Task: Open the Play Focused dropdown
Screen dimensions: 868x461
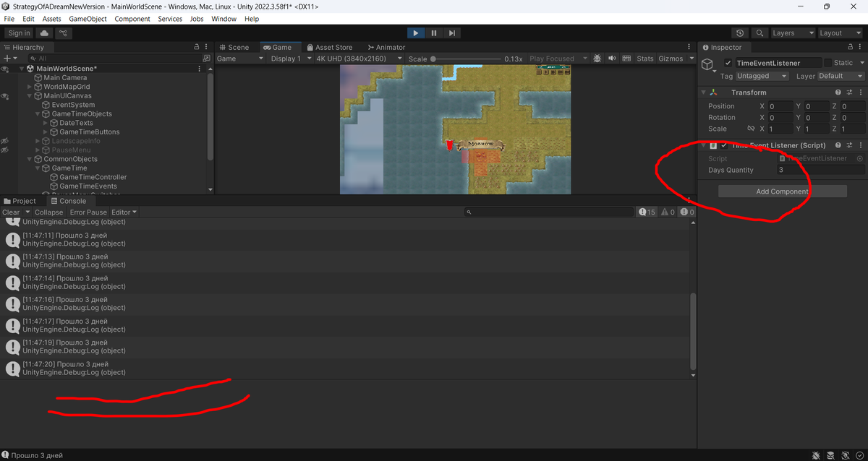Action: click(x=557, y=59)
